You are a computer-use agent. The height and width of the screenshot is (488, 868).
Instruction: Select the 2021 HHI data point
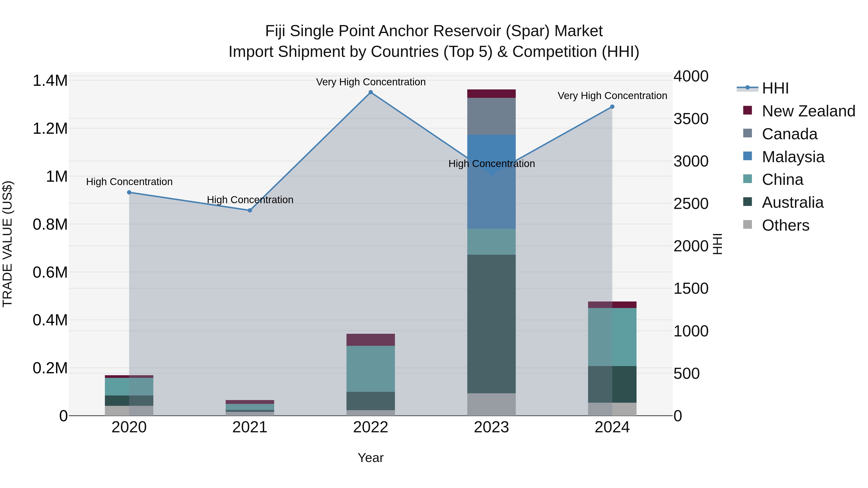tap(250, 210)
